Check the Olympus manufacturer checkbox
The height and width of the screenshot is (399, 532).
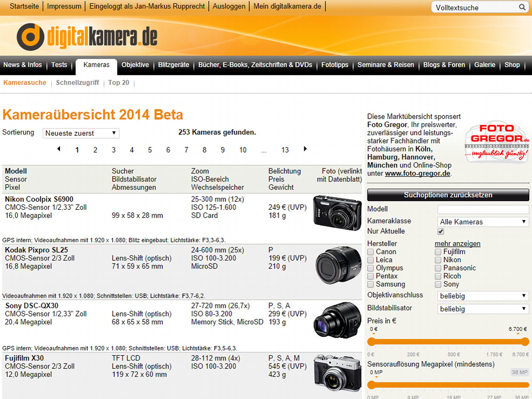[371, 268]
